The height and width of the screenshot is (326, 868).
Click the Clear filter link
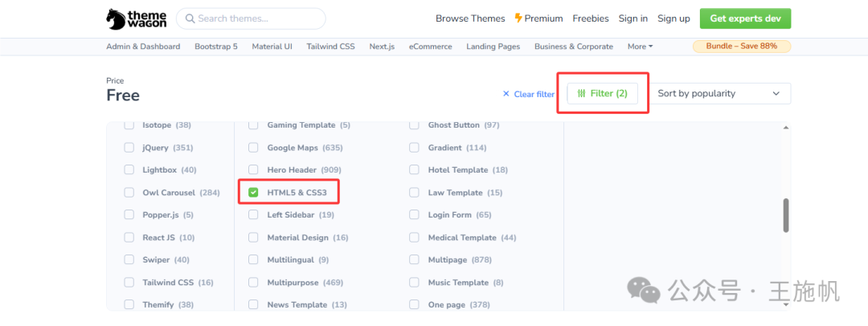[528, 94]
